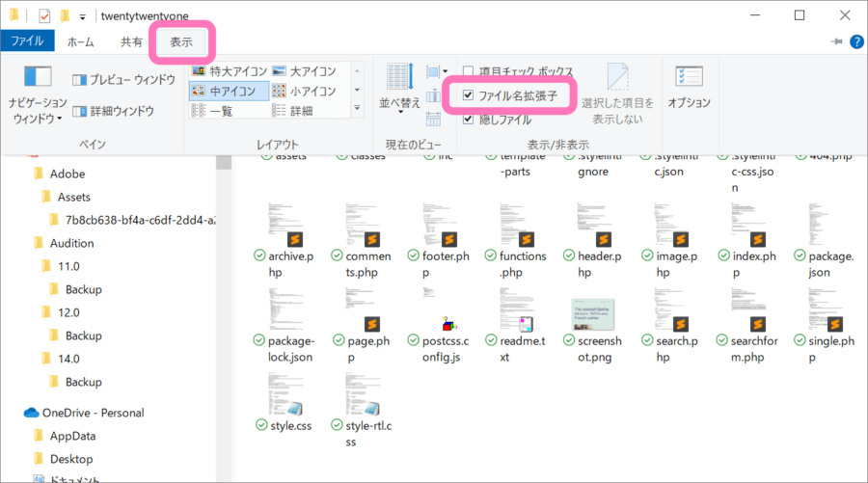The image size is (868, 483).
Task: Enable 項目チェック ボックス checkbox
Action: 469,71
